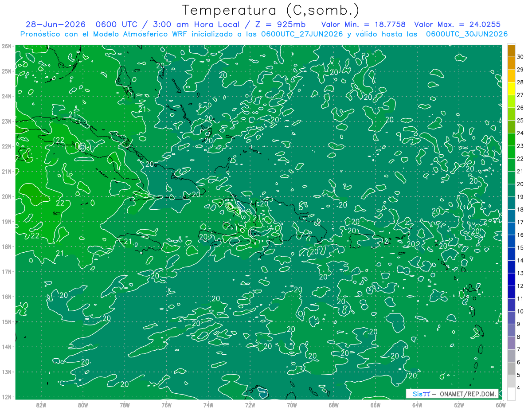The height and width of the screenshot is (411, 532).
Task: Click the longitude axis label '78W'
Action: [x=125, y=405]
